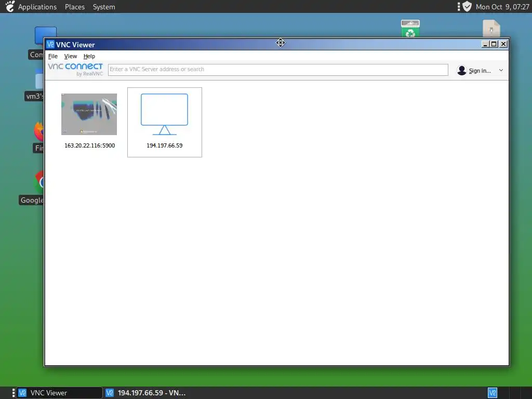Viewport: 532px width, 399px height.
Task: Click the user avatar icon beside Sign in
Action: point(461,70)
